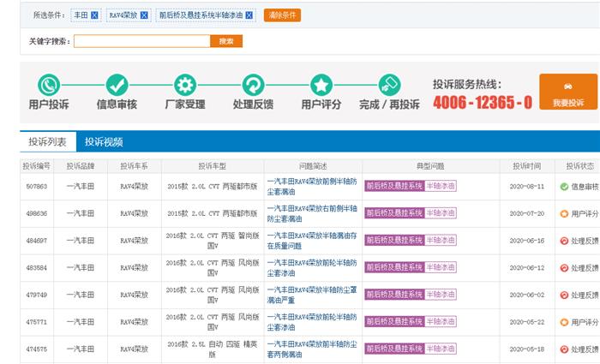Open complaint link in row 483584
The width and height of the screenshot is (600, 364).
coord(312,268)
